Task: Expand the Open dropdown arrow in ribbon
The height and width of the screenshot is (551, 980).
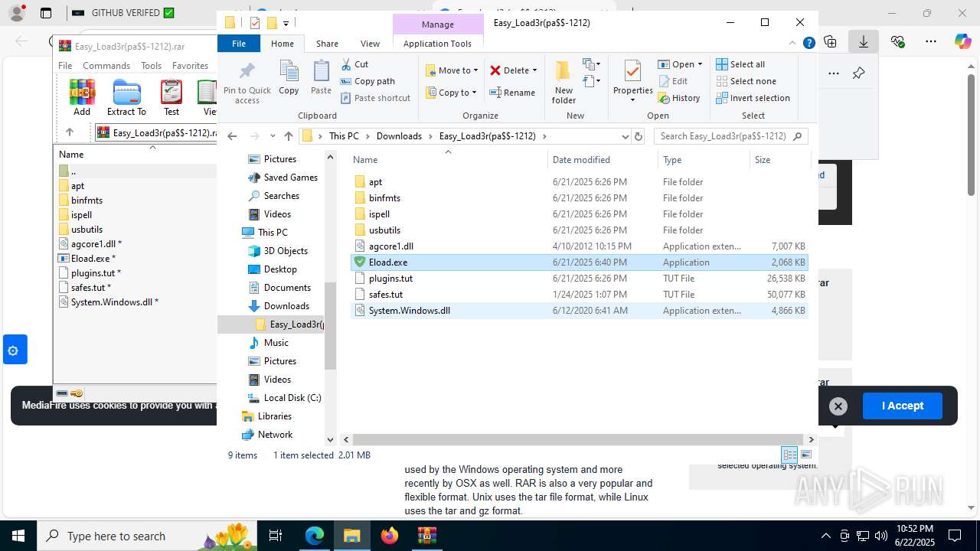Action: (x=700, y=64)
